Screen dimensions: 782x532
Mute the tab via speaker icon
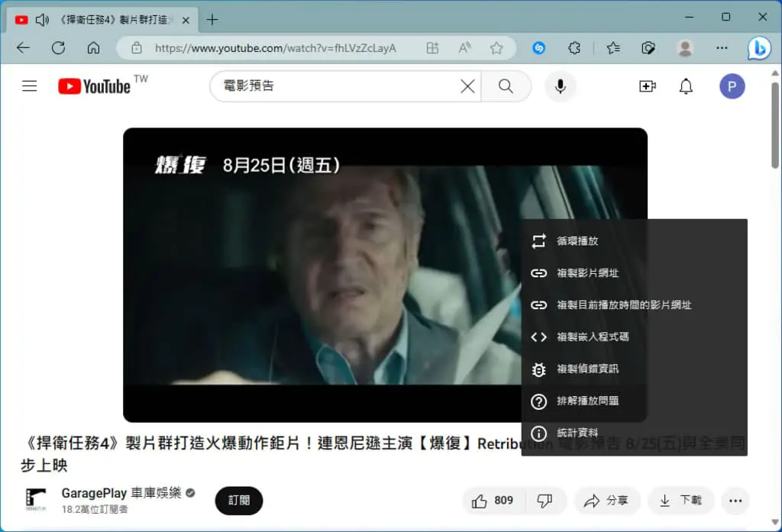(x=42, y=20)
